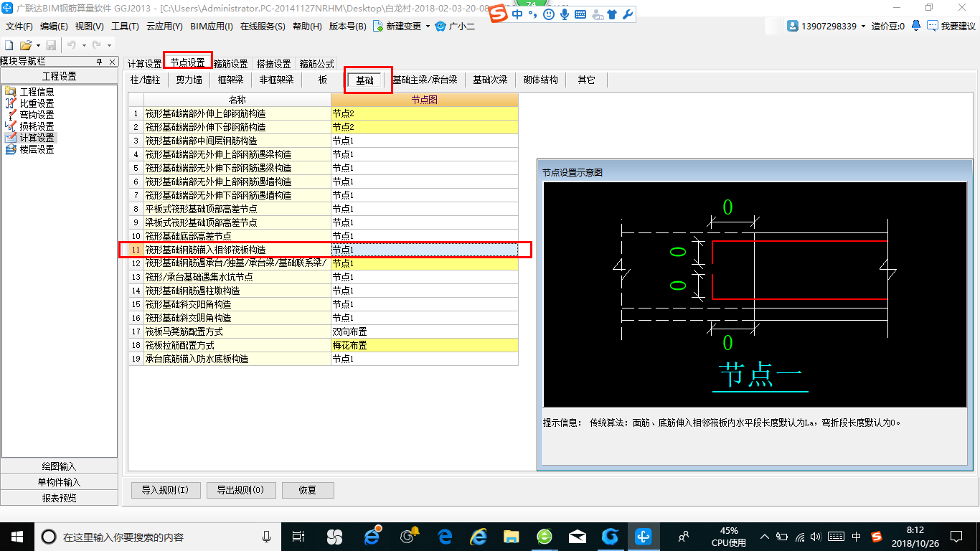Select the 框架梁 component tab
This screenshot has width=980, height=551.
[231, 80]
